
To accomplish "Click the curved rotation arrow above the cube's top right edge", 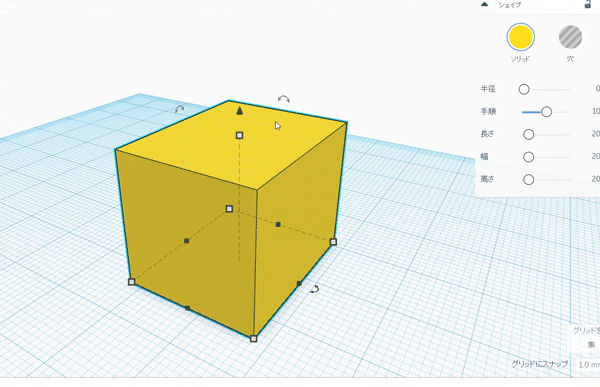I will (x=284, y=99).
